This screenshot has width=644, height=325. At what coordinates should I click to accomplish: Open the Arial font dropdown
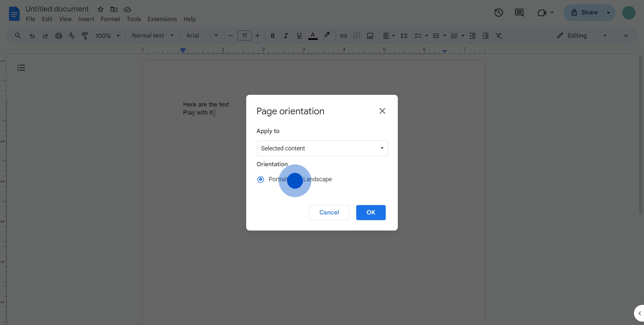coord(202,36)
